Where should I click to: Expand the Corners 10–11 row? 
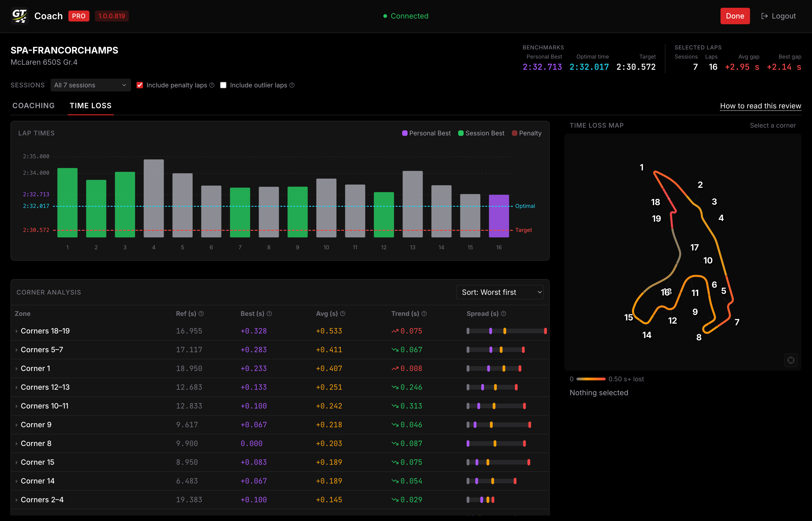(x=16, y=406)
